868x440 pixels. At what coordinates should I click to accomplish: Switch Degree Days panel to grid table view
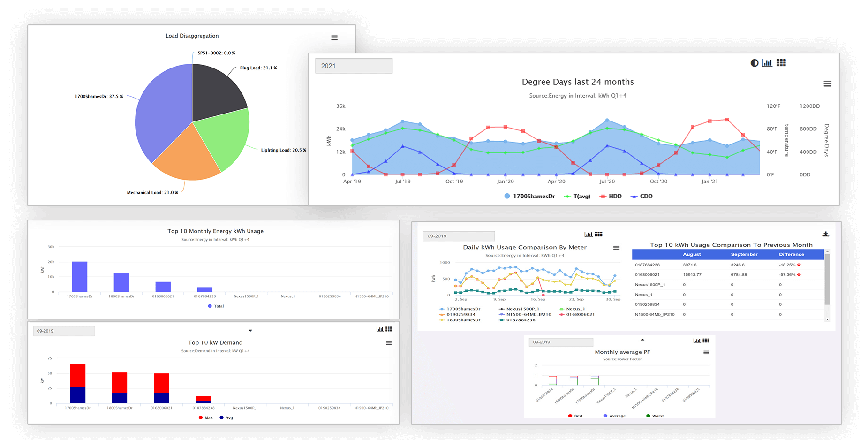[x=781, y=63]
